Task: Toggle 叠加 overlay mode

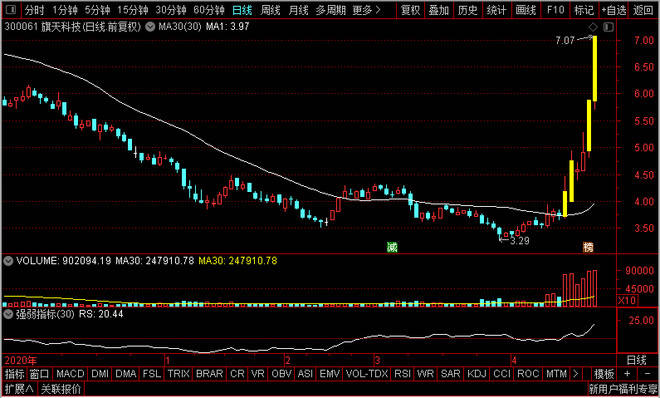Action: [439, 10]
